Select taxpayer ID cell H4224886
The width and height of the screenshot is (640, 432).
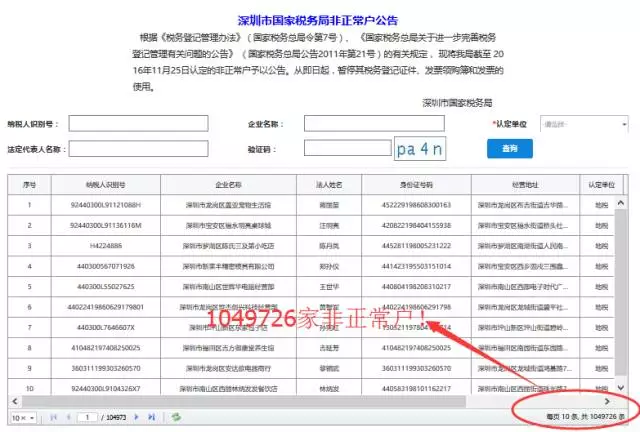click(106, 246)
